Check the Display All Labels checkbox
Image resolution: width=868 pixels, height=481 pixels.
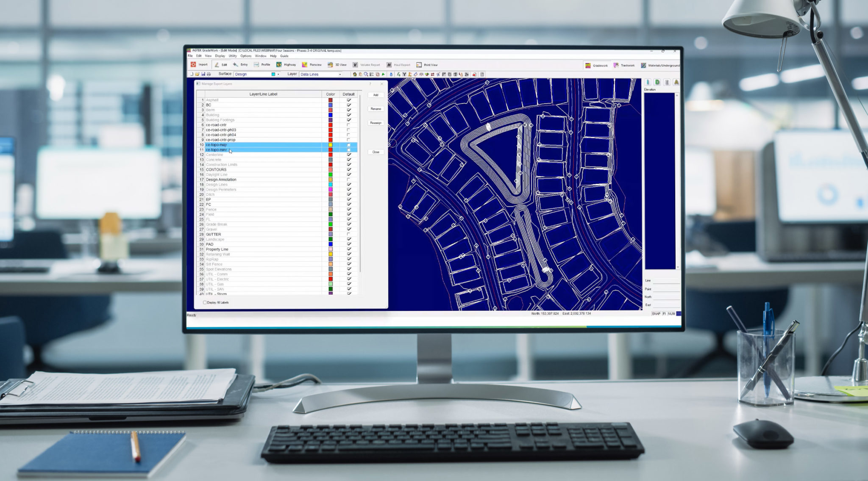pyautogui.click(x=205, y=302)
